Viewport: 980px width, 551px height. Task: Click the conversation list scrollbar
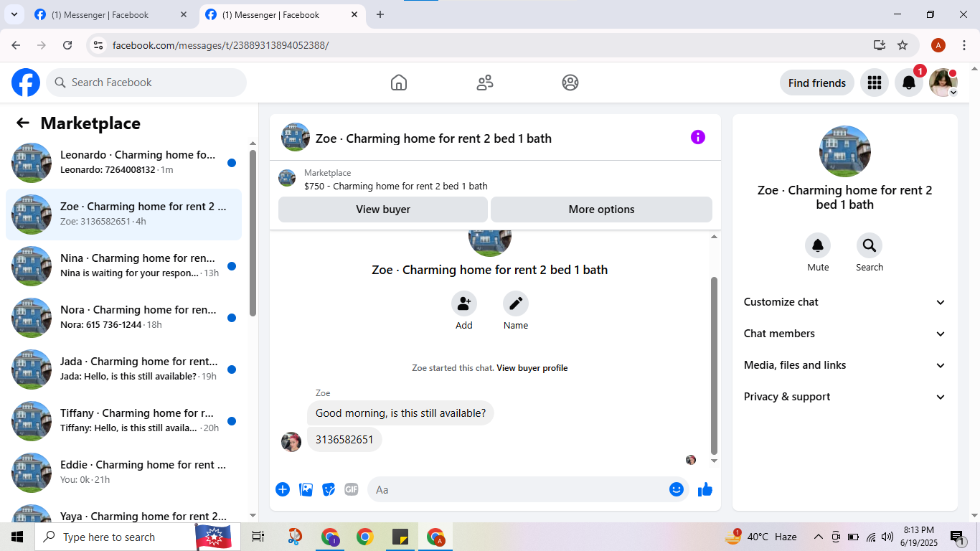(253, 232)
